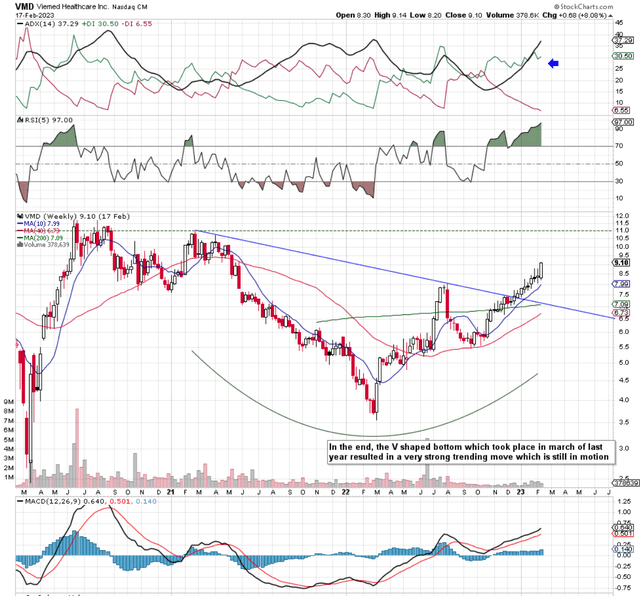The height and width of the screenshot is (596, 640).
Task: Click the -DI 6.55 legend label
Action: coord(137,24)
